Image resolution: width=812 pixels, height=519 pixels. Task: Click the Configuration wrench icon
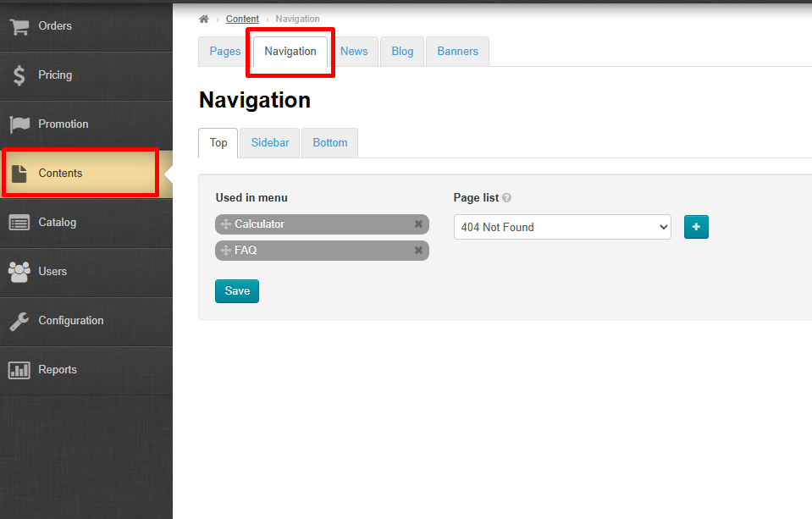pyautogui.click(x=19, y=321)
